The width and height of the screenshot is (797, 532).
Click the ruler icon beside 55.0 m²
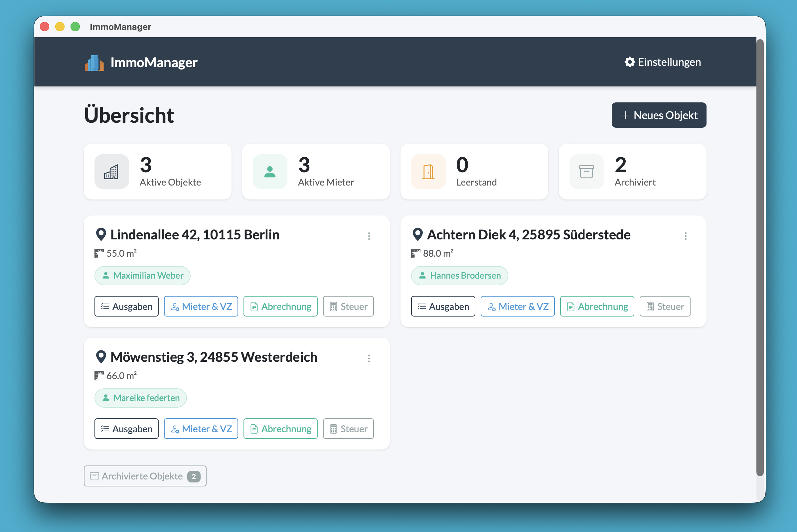(x=99, y=253)
